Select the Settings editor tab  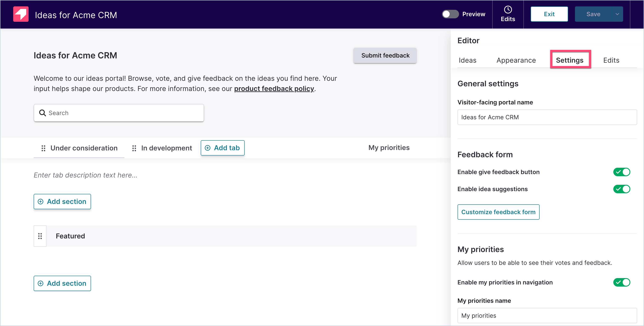(x=569, y=60)
